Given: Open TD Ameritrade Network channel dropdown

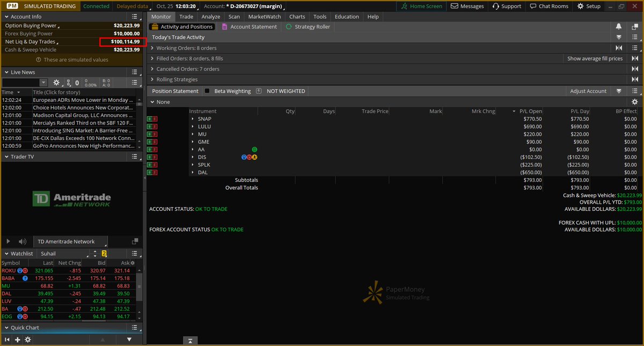Looking at the screenshot, I should 70,242.
